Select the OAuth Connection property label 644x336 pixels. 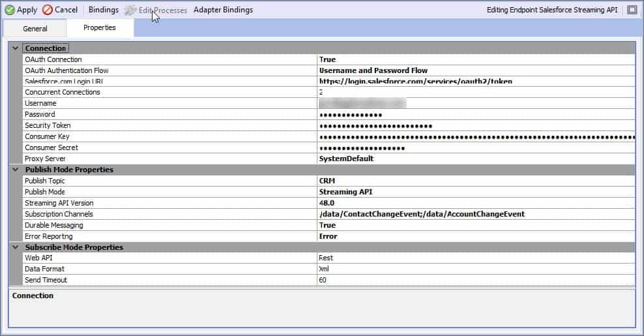click(x=53, y=59)
